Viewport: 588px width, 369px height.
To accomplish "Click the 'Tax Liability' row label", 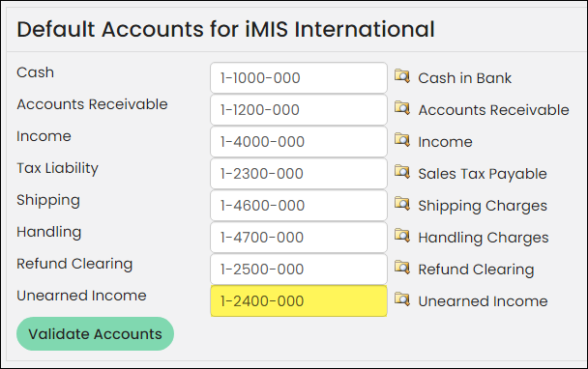I will [57, 168].
